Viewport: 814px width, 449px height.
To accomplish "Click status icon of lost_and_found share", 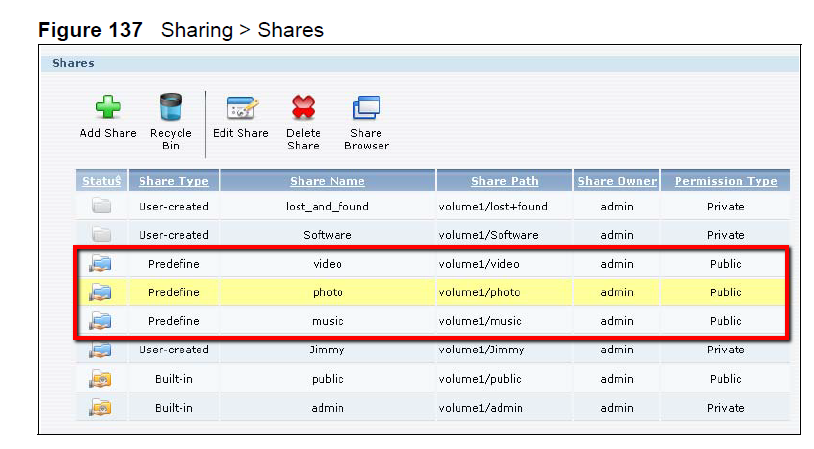I will (x=101, y=206).
